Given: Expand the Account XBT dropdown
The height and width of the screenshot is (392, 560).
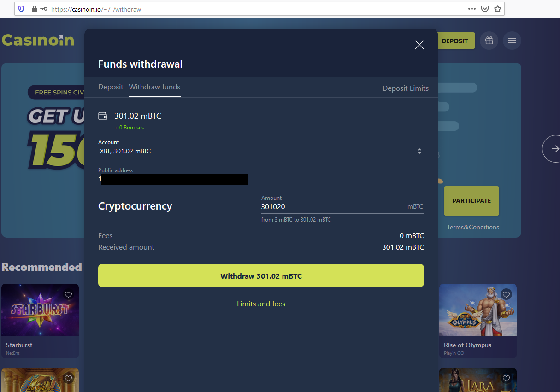Looking at the screenshot, I should [261, 151].
